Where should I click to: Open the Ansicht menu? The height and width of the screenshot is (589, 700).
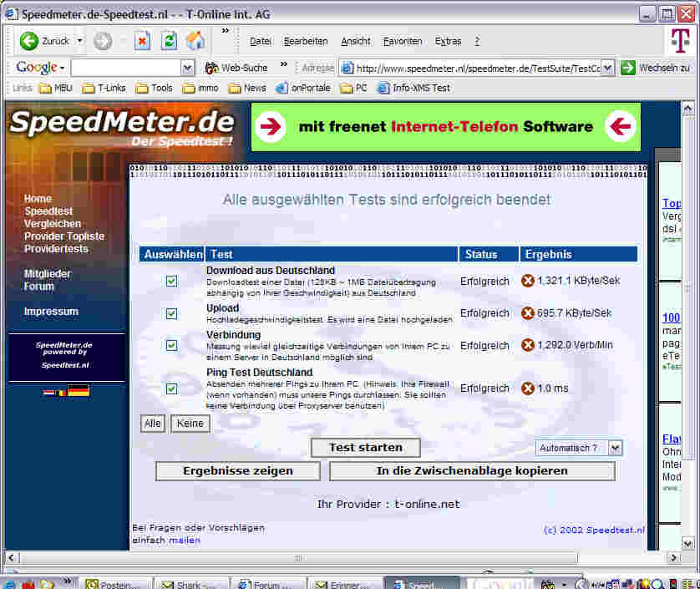[x=356, y=42]
